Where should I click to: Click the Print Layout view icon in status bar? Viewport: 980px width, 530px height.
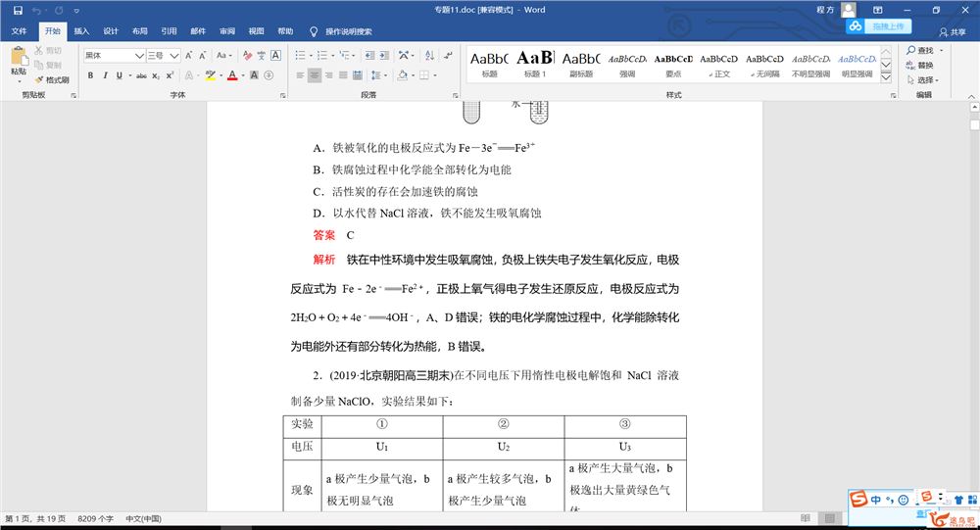(x=830, y=518)
